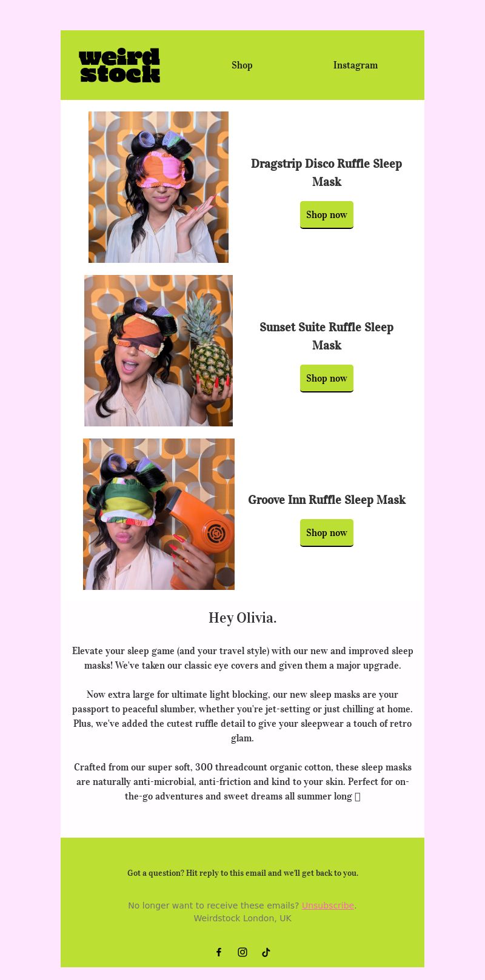Shop now for Groove Inn mask

(327, 533)
